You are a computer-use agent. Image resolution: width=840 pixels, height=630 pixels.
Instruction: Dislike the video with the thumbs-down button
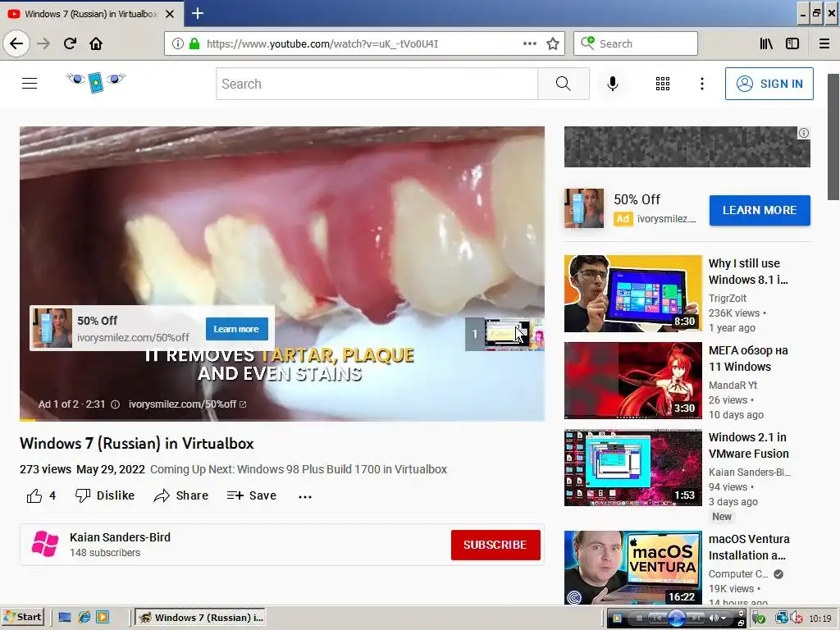click(x=105, y=495)
